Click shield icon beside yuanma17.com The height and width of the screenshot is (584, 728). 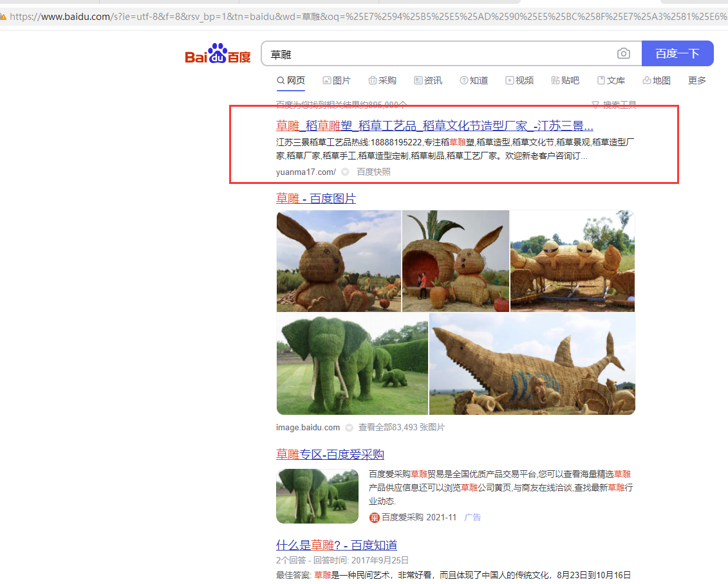(x=345, y=172)
